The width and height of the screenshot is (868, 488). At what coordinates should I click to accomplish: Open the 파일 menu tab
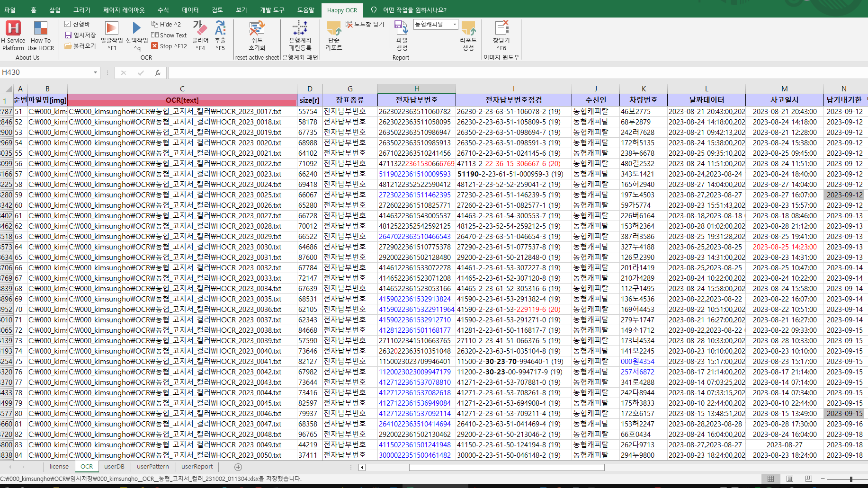[9, 10]
